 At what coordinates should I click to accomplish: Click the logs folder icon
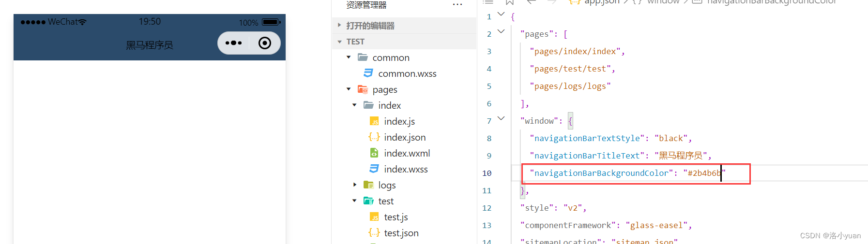[x=368, y=185]
